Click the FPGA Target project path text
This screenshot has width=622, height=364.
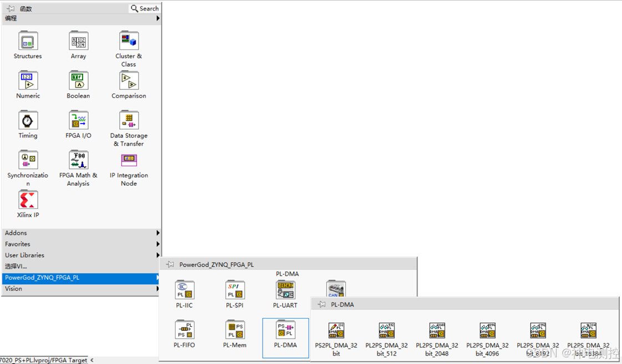(44, 360)
